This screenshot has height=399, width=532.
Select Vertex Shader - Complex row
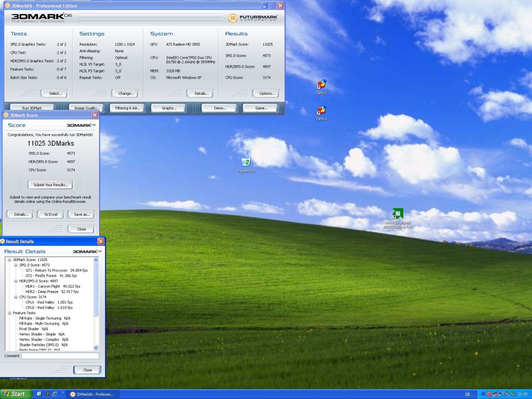click(x=44, y=340)
